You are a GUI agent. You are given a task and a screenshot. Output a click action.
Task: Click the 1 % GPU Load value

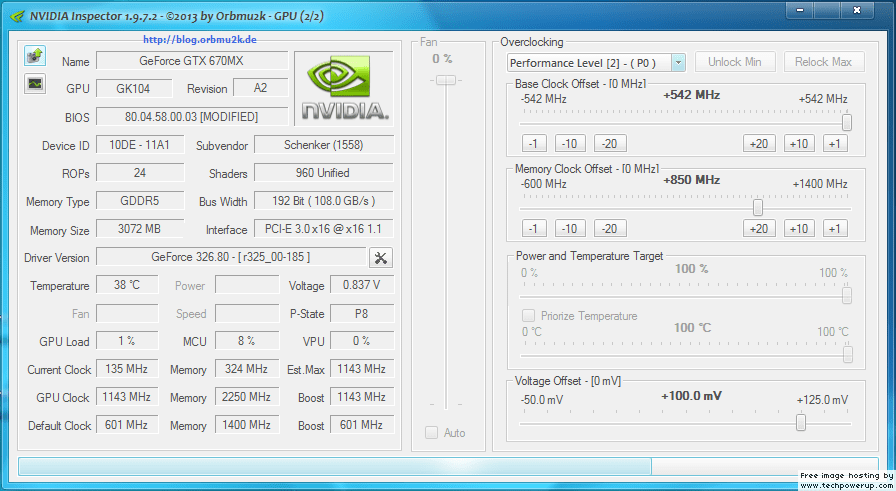(x=127, y=341)
